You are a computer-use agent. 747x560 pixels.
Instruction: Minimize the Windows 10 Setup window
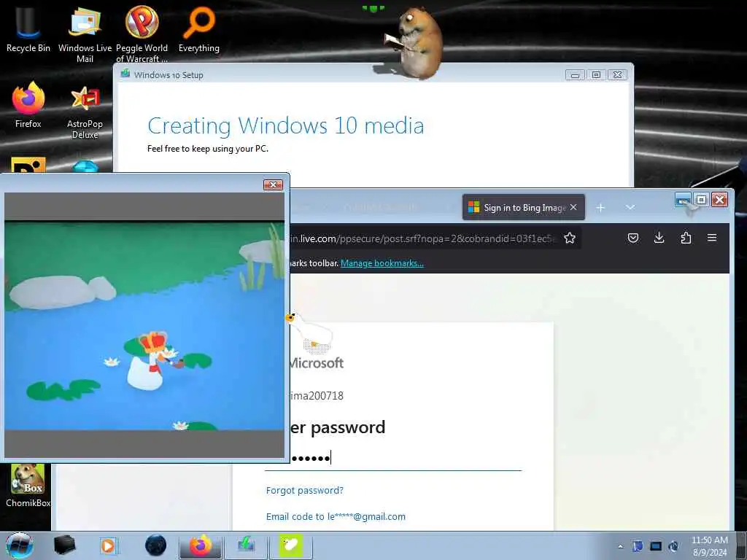(x=576, y=75)
